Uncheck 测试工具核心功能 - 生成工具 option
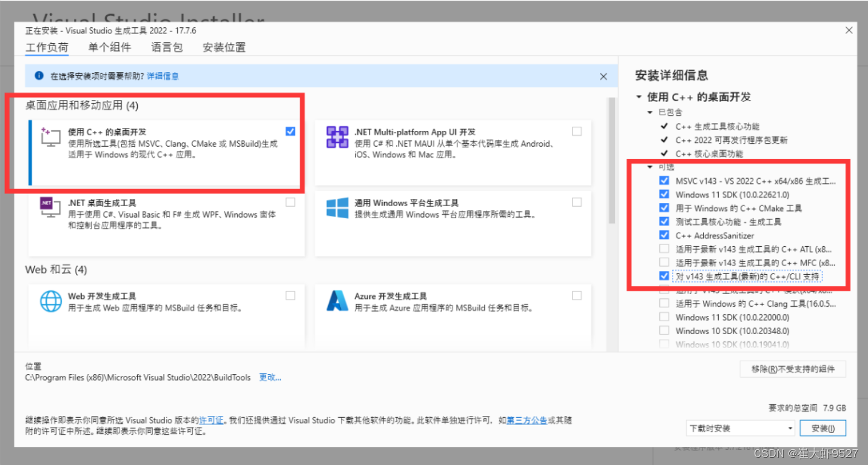This screenshot has width=868, height=465. (664, 222)
